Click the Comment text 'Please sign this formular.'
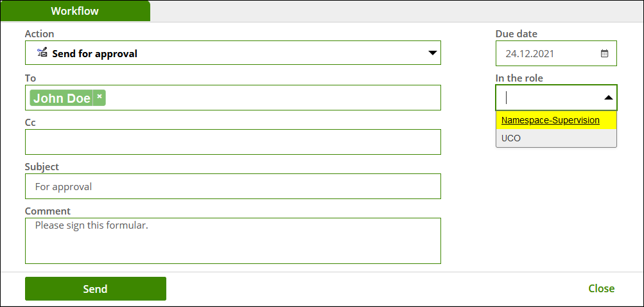 pyautogui.click(x=92, y=225)
